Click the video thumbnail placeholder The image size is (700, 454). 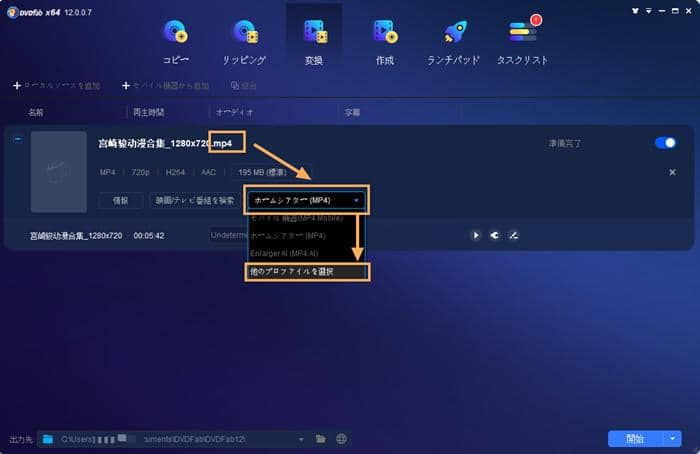click(58, 171)
